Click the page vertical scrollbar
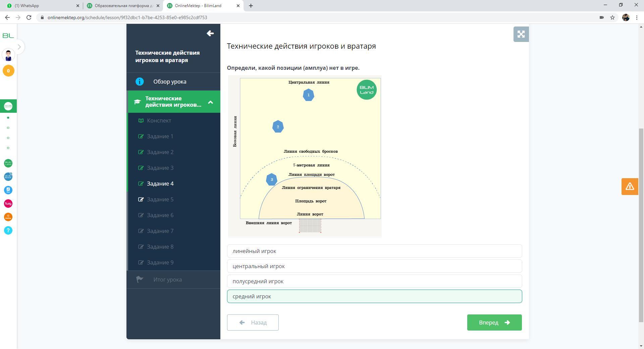This screenshot has width=644, height=349. click(641, 225)
